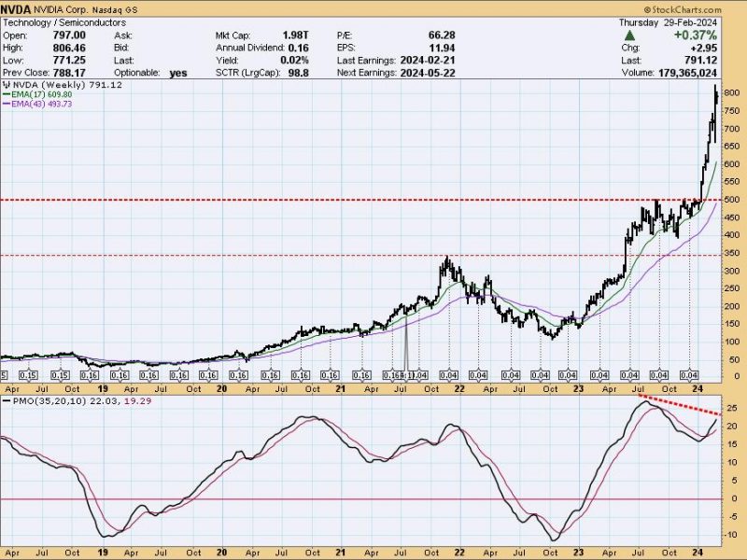Click the NVIDIA Corp. company name

(61, 10)
